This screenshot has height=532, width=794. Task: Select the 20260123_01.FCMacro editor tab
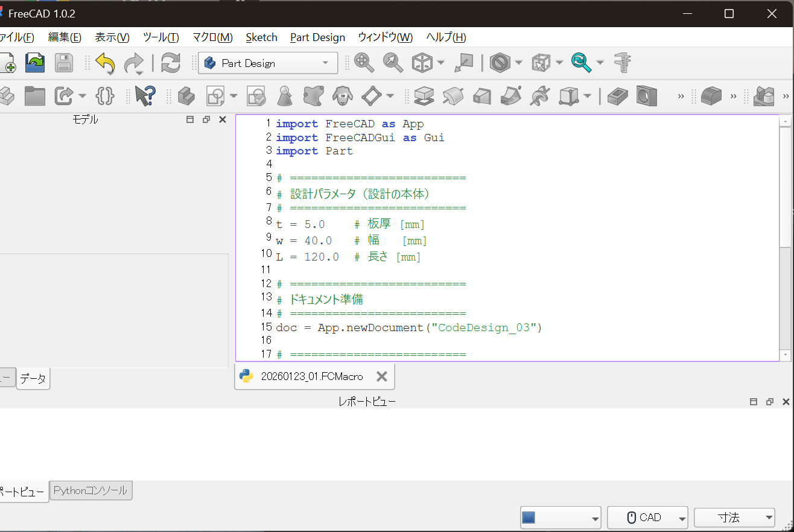pos(306,376)
